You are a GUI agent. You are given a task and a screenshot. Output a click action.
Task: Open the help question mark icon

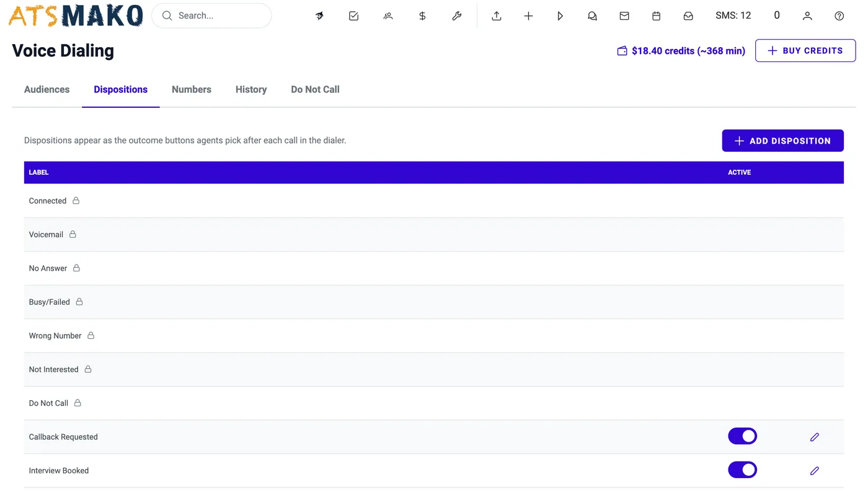coord(839,16)
